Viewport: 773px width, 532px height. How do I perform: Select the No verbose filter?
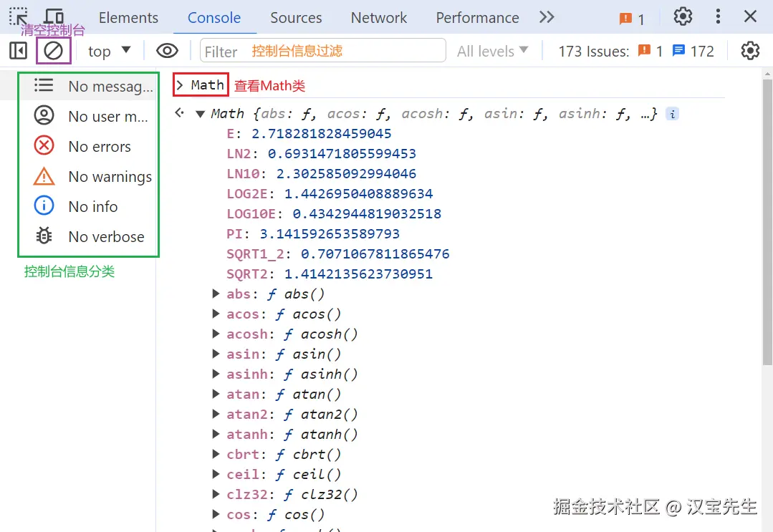[89, 236]
